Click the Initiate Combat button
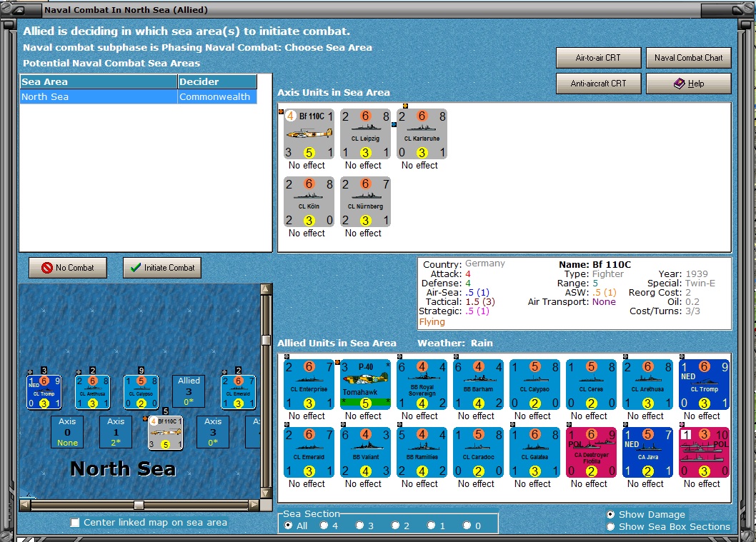Screen dimensions: 756x542 162,268
